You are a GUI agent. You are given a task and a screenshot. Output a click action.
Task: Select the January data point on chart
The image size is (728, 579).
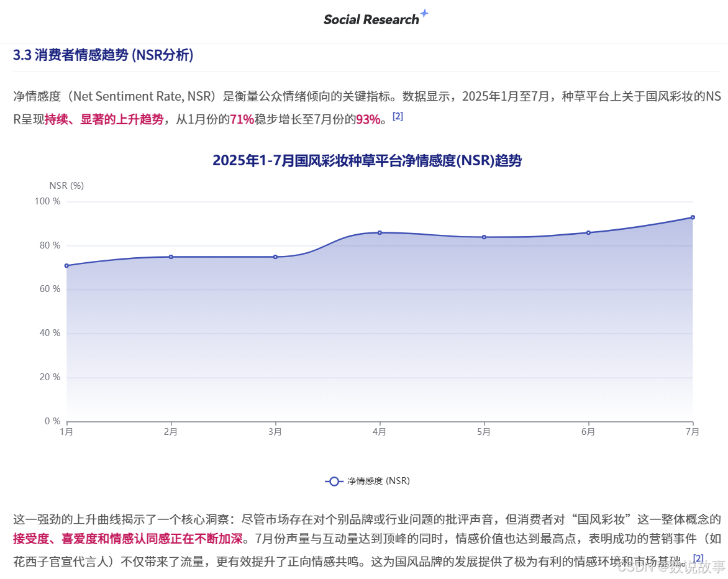pos(67,266)
